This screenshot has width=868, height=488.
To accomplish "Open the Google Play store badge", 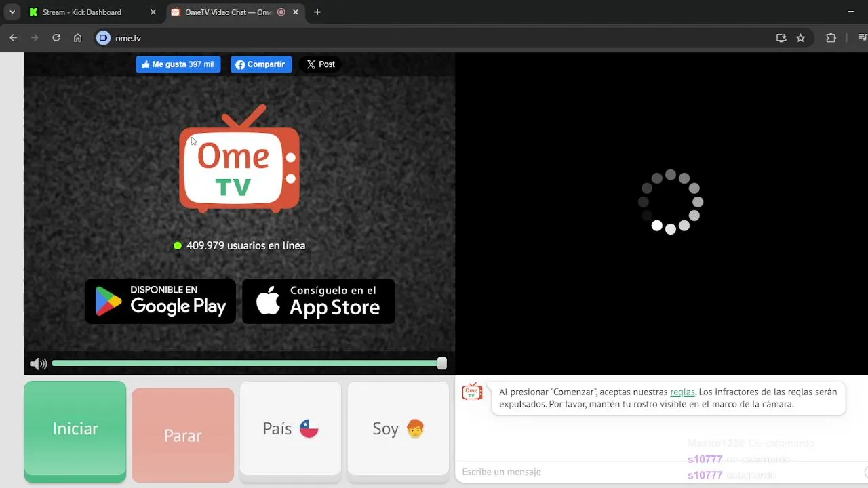I will coord(160,301).
